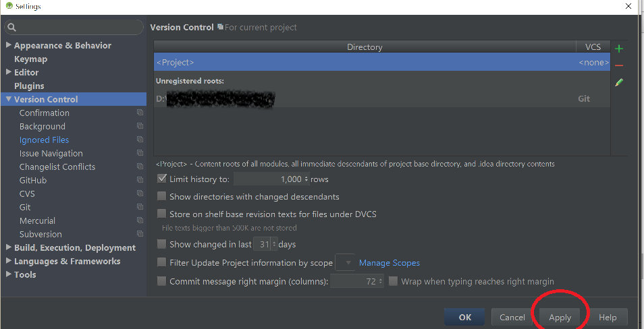
Task: Open the Manage Scopes link
Action: tap(390, 262)
